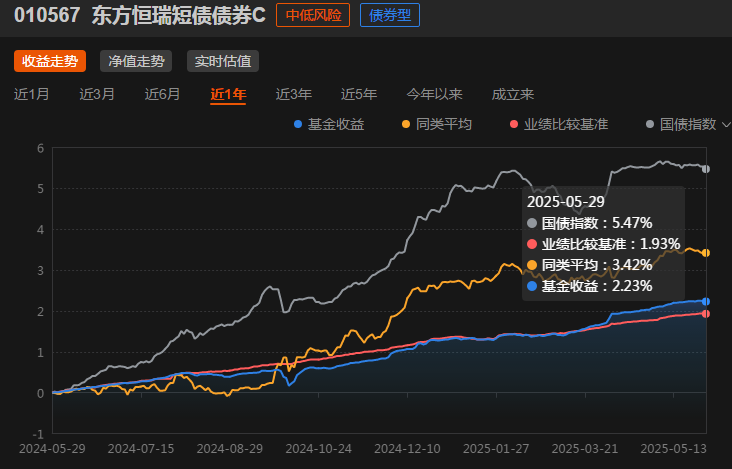Expand the 国债指数 dropdown arrow
The image size is (732, 469).
pyautogui.click(x=726, y=125)
